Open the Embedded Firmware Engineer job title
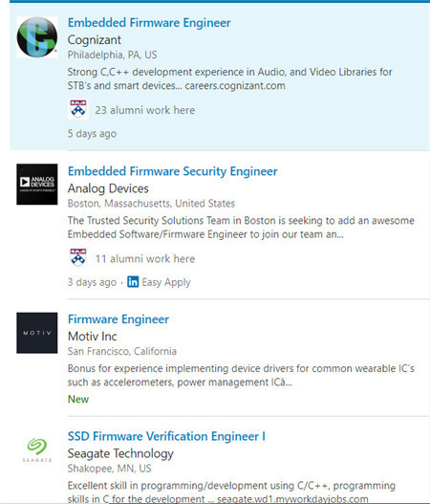 [x=149, y=23]
